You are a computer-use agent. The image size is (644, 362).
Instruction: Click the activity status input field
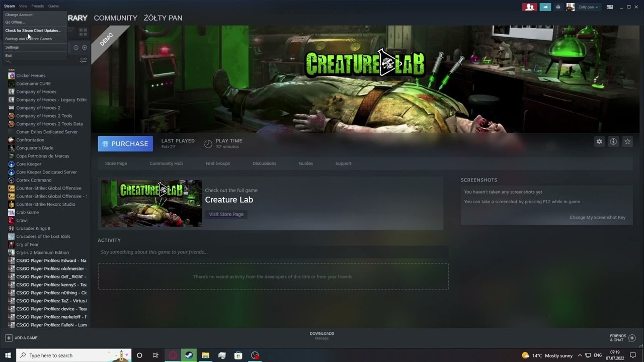(x=273, y=252)
